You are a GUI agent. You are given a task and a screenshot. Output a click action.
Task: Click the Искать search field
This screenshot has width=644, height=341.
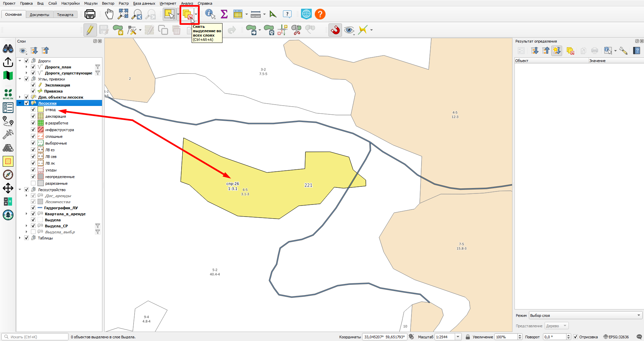(x=35, y=337)
